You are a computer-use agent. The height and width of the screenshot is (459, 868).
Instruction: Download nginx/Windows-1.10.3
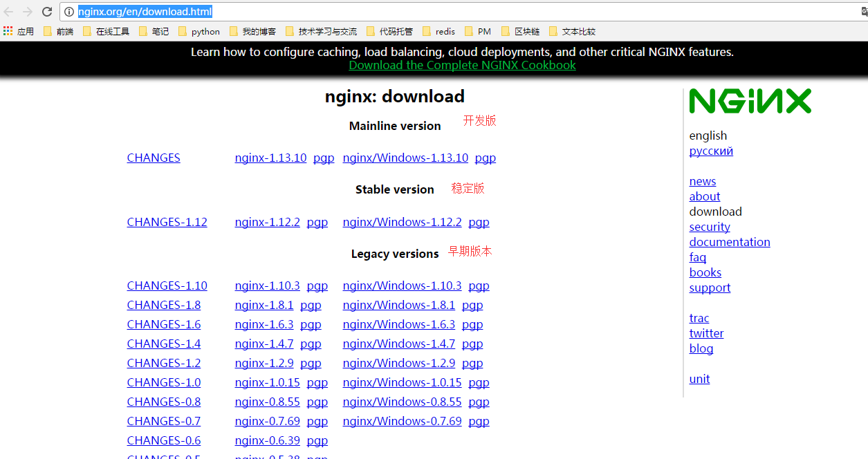(x=402, y=285)
